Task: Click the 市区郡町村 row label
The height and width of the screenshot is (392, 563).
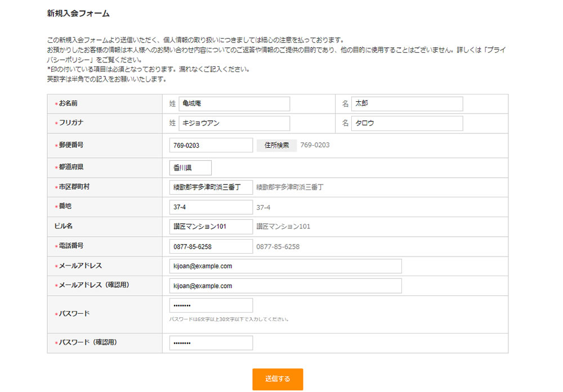Action: [74, 187]
